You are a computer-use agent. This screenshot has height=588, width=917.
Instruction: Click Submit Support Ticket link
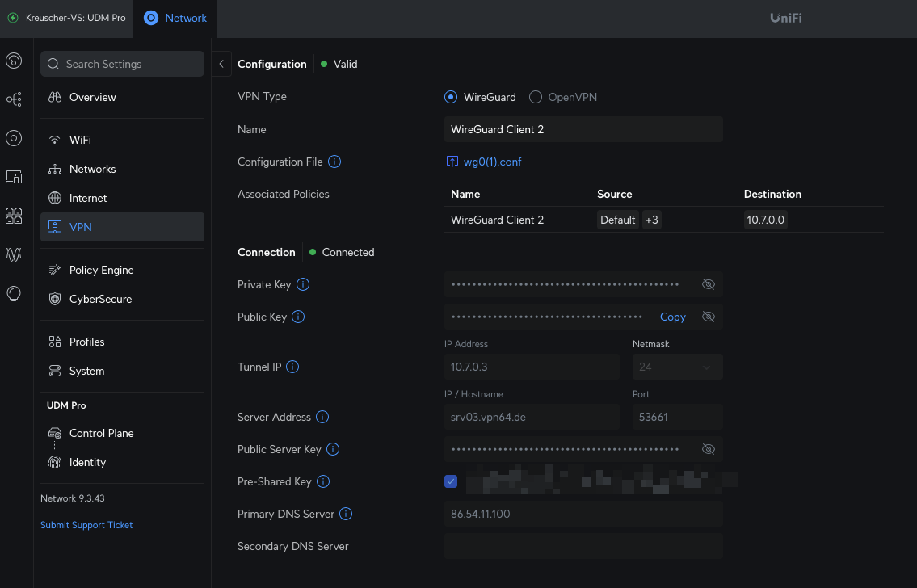click(86, 525)
